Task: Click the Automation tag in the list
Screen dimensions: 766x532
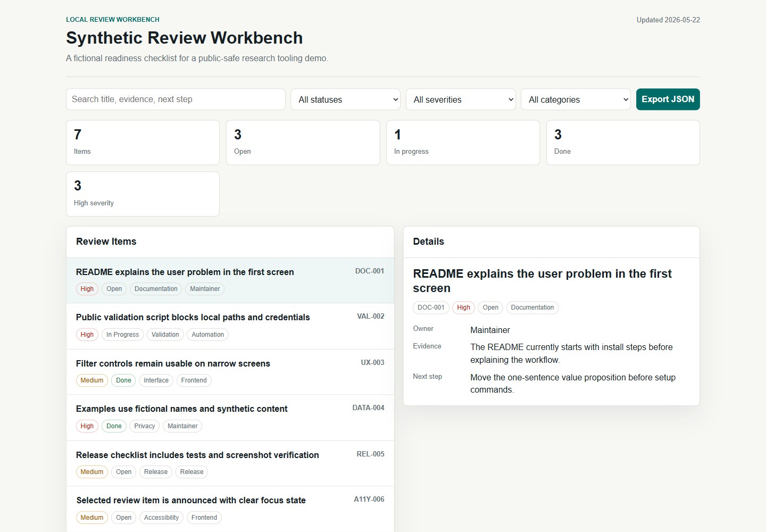Action: coord(208,335)
